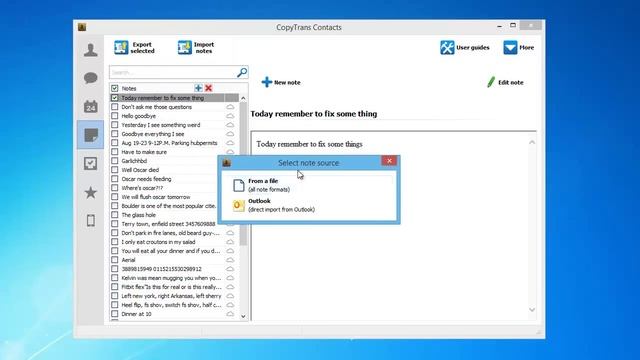The height and width of the screenshot is (360, 640).
Task: Select 'Heel flip, fs shov' note
Action: pos(171,305)
